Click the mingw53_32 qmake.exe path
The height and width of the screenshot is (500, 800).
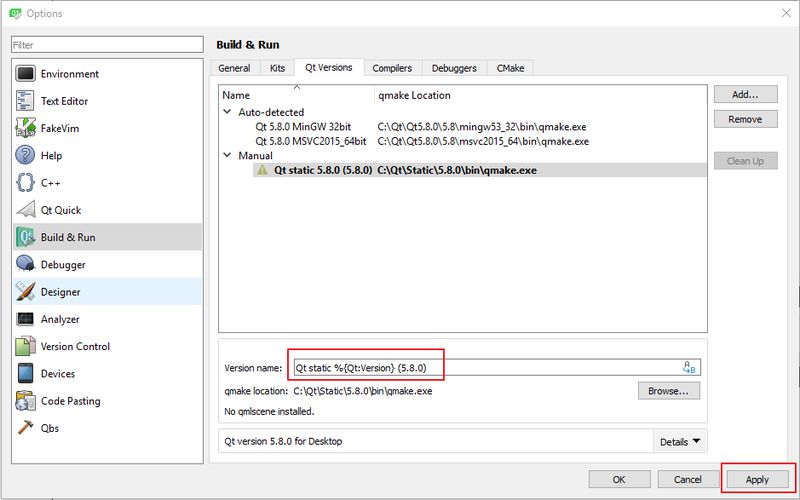482,127
